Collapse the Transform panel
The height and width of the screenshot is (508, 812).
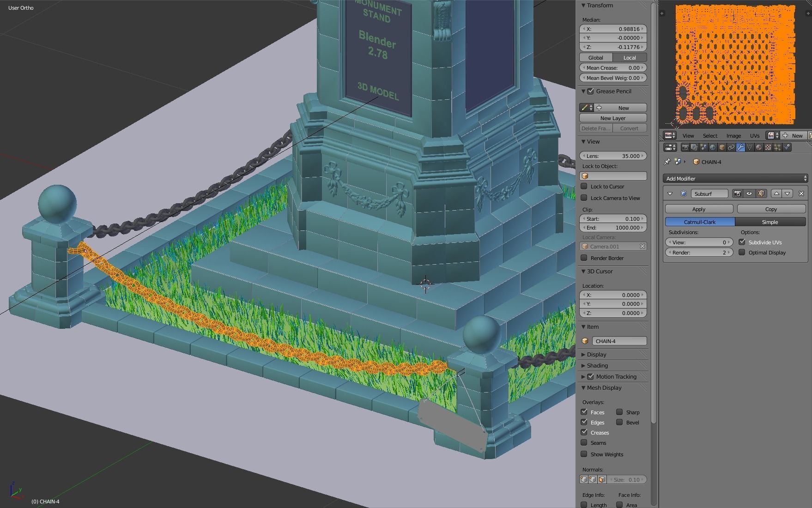pos(583,6)
